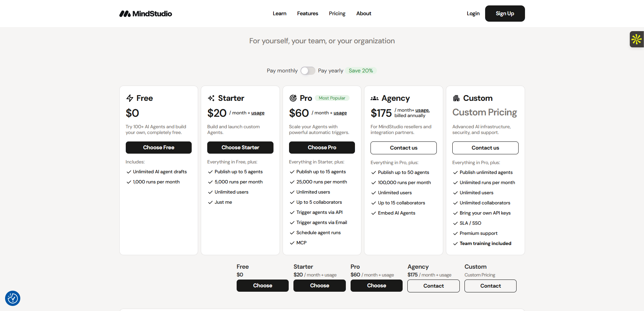Image resolution: width=644 pixels, height=311 pixels.
Task: Click the 'Custom Pricing' heading
Action: [485, 112]
